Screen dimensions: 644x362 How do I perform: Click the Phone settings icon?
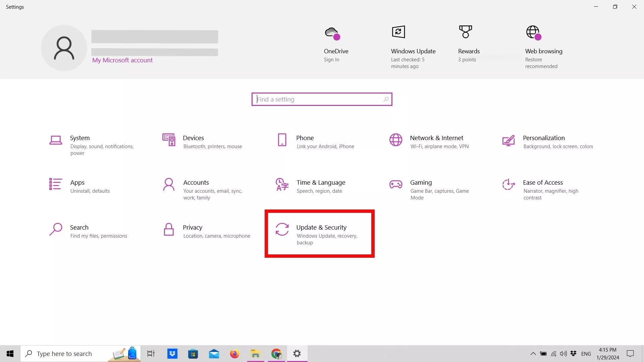[x=282, y=140]
